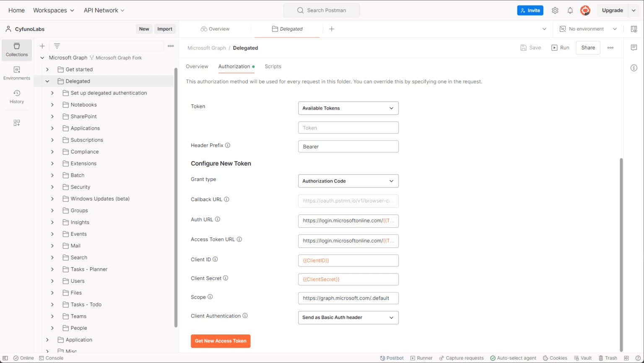Open the comments pane icon
Viewport: 644px width, 363px height.
pyautogui.click(x=634, y=48)
